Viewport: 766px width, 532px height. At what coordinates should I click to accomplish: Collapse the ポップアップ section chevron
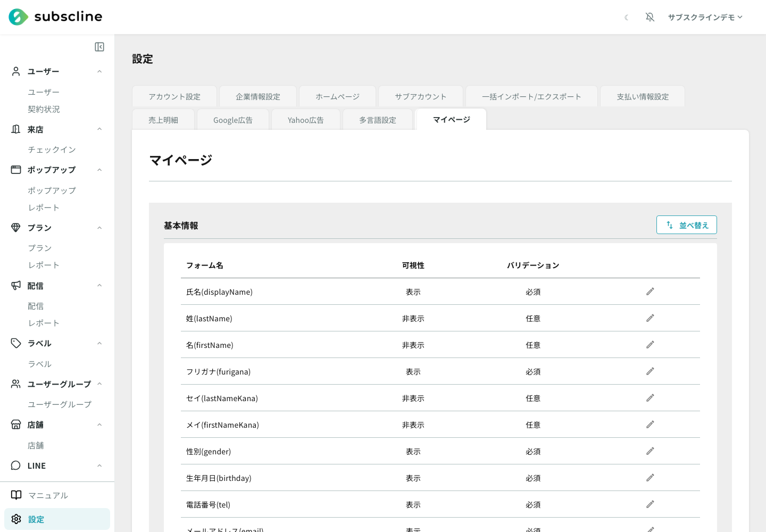click(99, 170)
